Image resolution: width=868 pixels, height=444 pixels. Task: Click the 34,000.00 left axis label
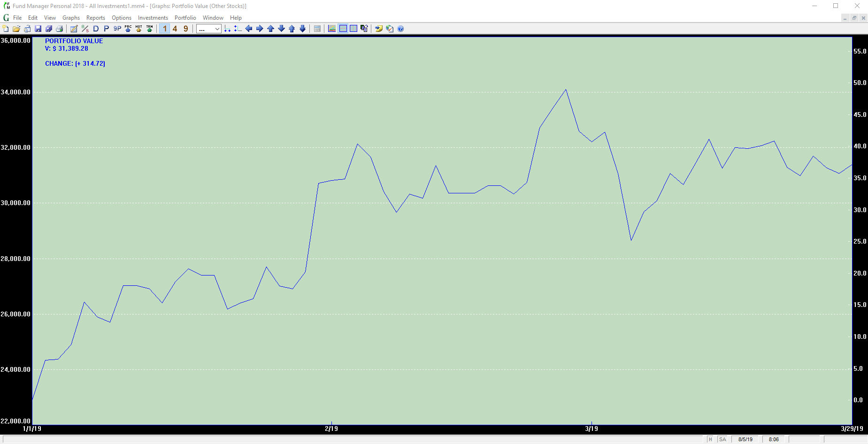coord(15,92)
